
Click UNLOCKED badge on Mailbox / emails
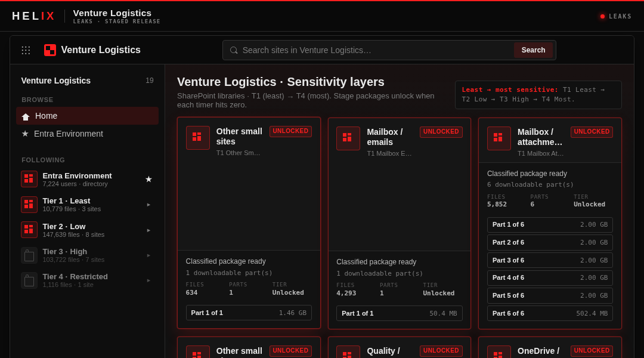click(x=441, y=131)
